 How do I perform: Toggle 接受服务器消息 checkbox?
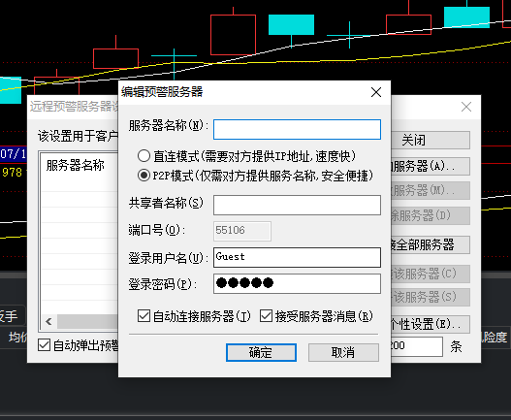pyautogui.click(x=266, y=316)
